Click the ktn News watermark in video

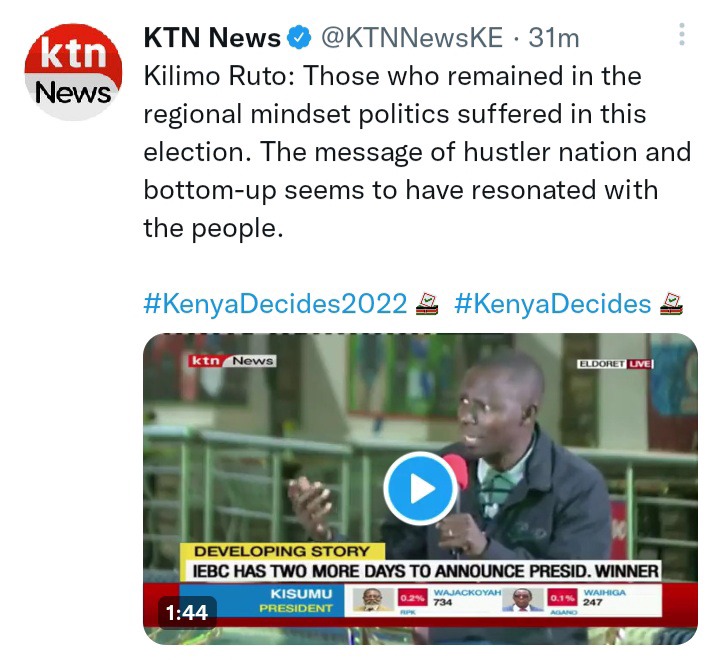click(232, 361)
